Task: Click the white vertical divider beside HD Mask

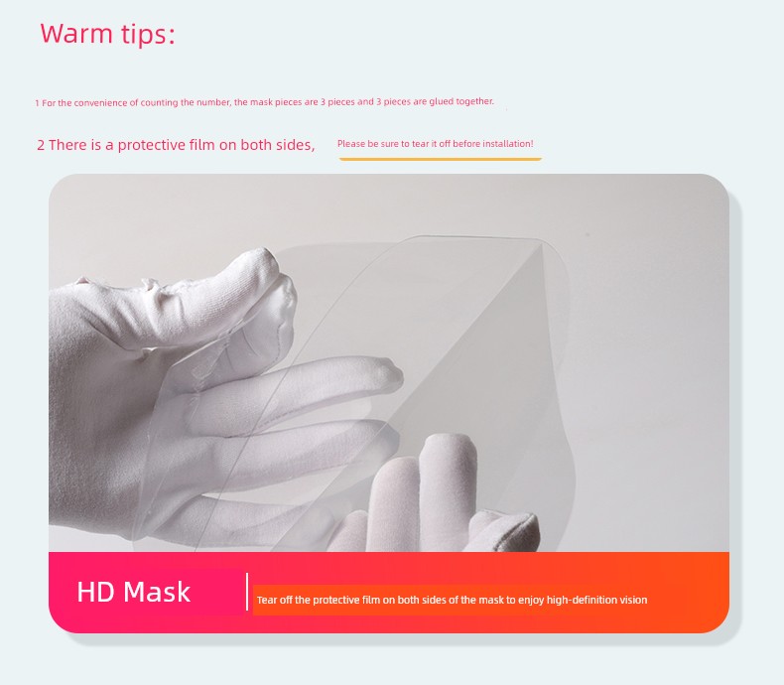Action: pos(247,592)
